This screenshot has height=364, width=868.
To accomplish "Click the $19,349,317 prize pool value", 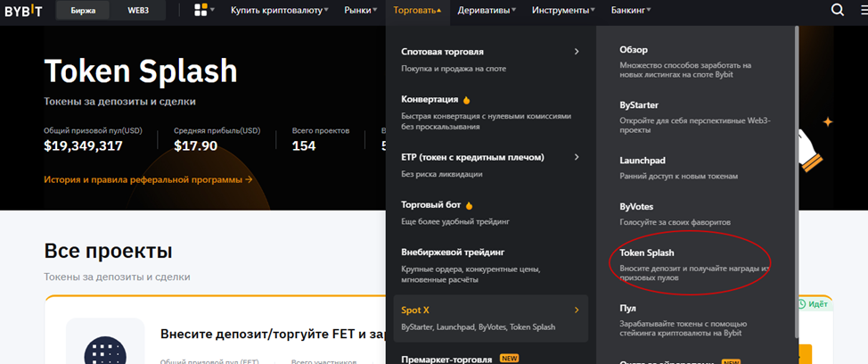I will click(x=83, y=146).
